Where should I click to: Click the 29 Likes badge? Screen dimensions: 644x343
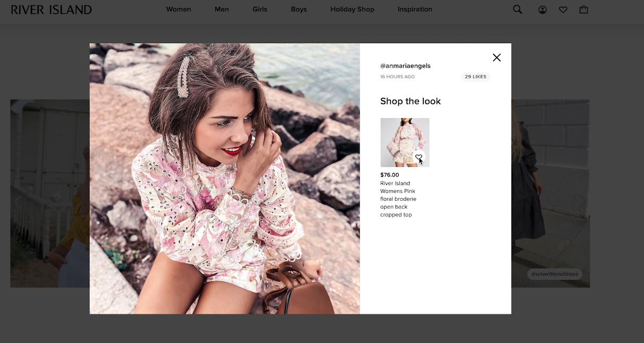475,77
